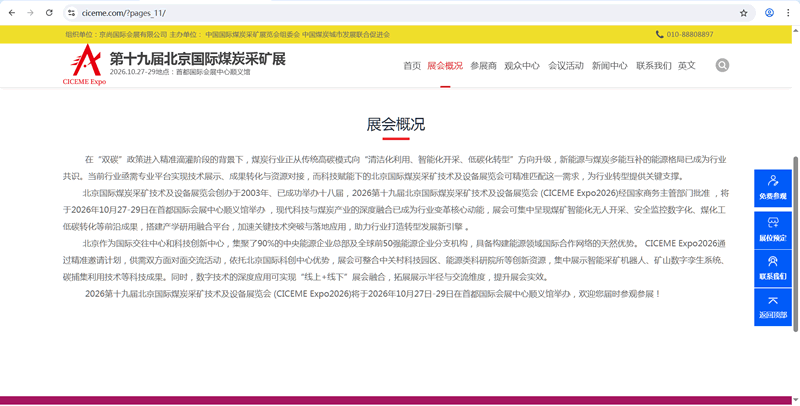Open Chrome three-dot menu
Viewport: 800px width, 406px height.
point(788,13)
